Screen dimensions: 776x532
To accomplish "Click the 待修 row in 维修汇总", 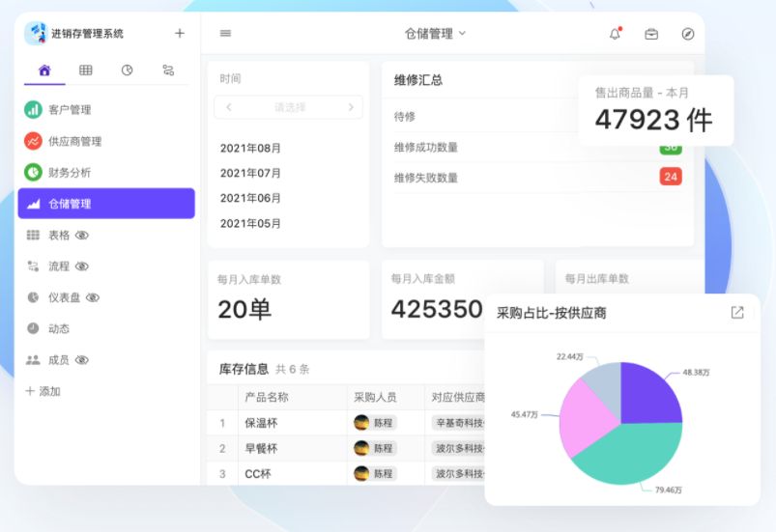I will click(x=485, y=117).
